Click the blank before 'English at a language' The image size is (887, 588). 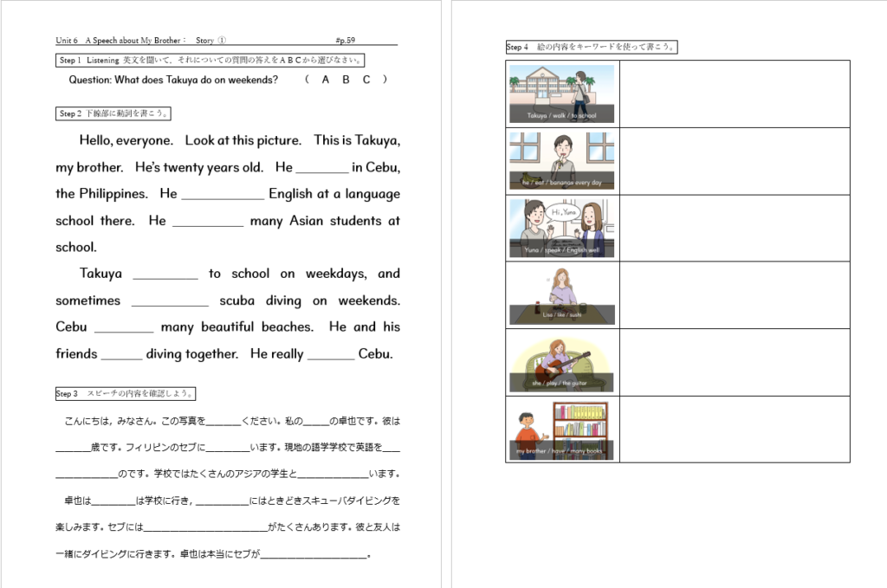tap(223, 195)
